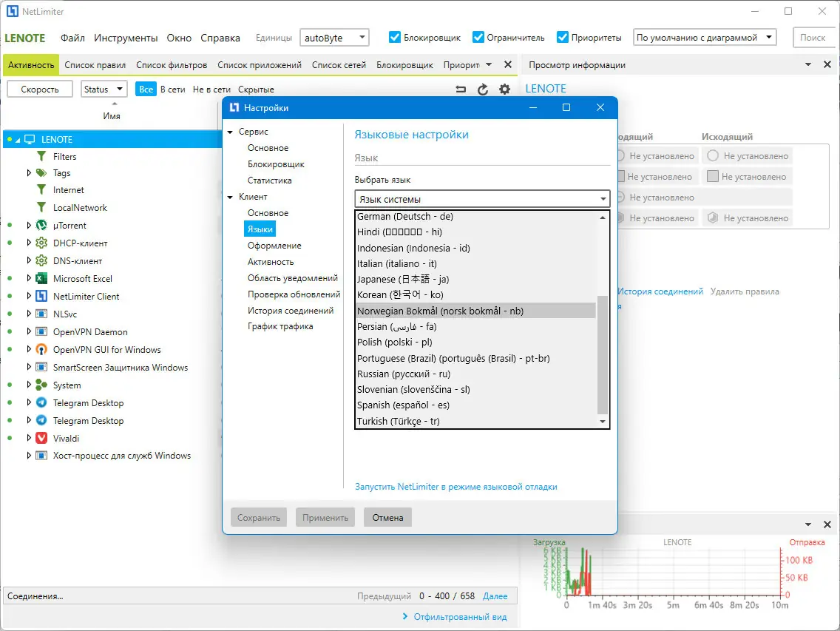Switch to Список фильтров tab
The width and height of the screenshot is (840, 631).
pyautogui.click(x=172, y=65)
